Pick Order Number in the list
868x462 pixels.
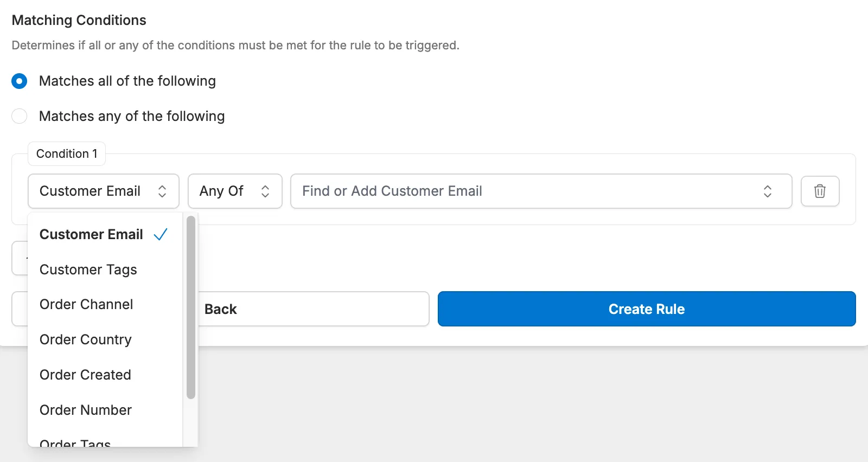pyautogui.click(x=86, y=410)
